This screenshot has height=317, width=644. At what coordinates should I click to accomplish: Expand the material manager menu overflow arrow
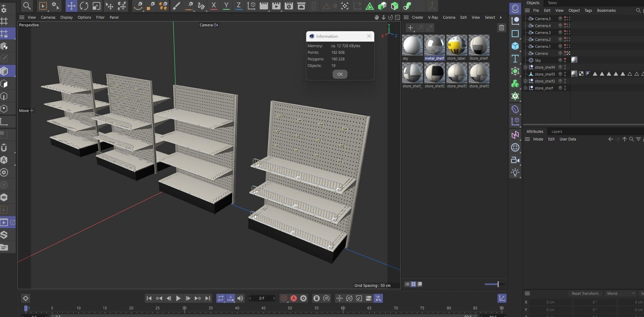pos(501,17)
